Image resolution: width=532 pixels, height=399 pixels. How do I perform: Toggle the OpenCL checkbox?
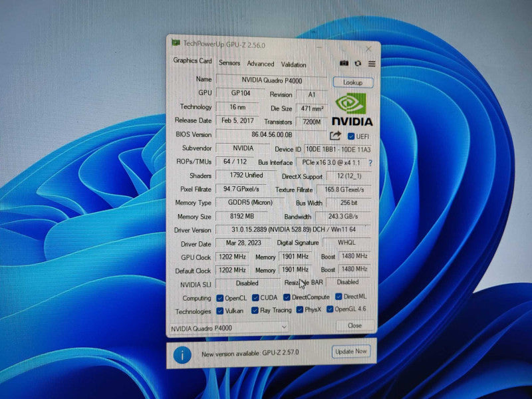point(220,298)
